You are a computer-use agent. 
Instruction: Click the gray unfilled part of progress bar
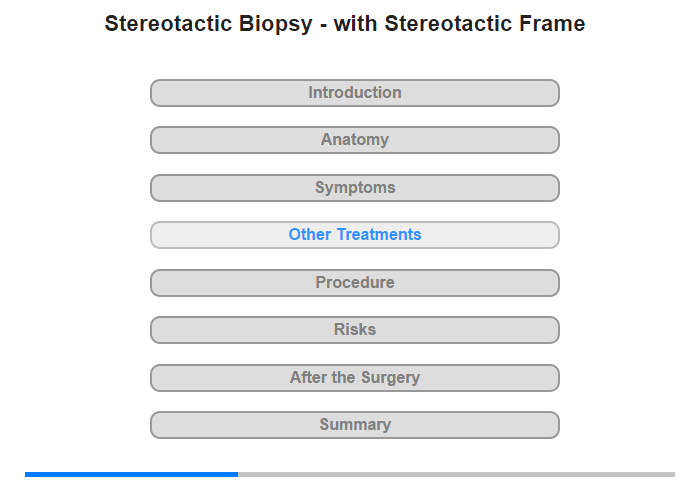[x=456, y=474]
